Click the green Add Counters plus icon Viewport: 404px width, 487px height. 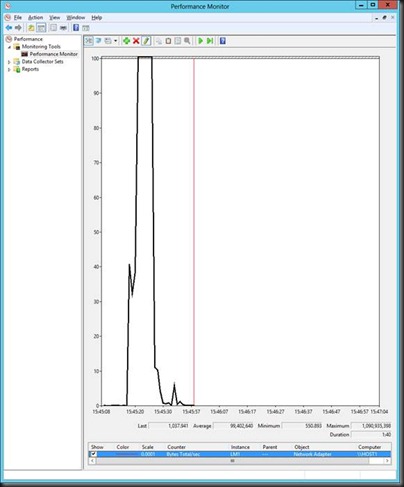[x=126, y=41]
